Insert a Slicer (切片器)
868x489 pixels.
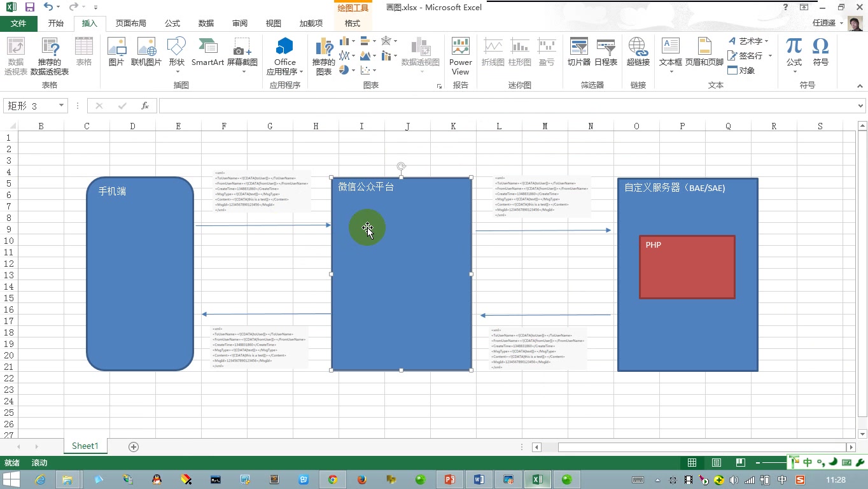[578, 52]
